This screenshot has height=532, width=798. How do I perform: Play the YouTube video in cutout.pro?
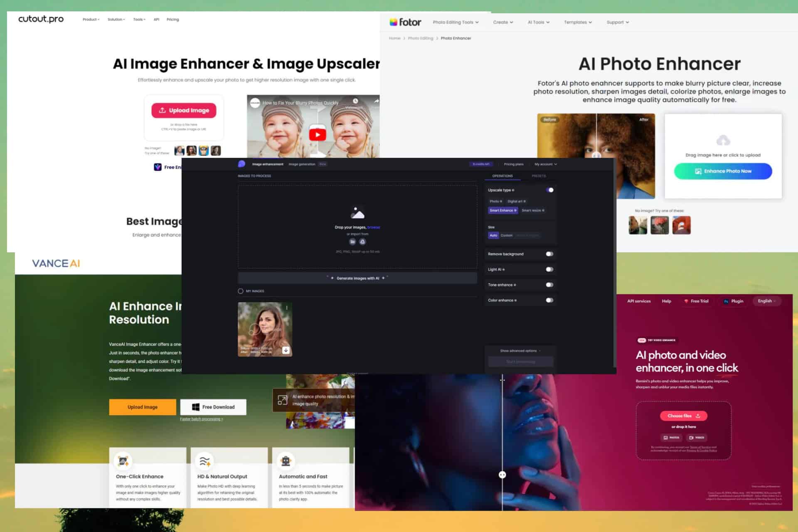pyautogui.click(x=318, y=134)
